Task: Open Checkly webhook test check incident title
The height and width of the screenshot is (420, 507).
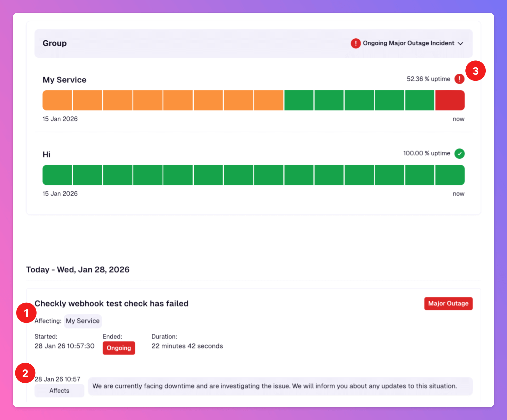Action: (x=111, y=303)
